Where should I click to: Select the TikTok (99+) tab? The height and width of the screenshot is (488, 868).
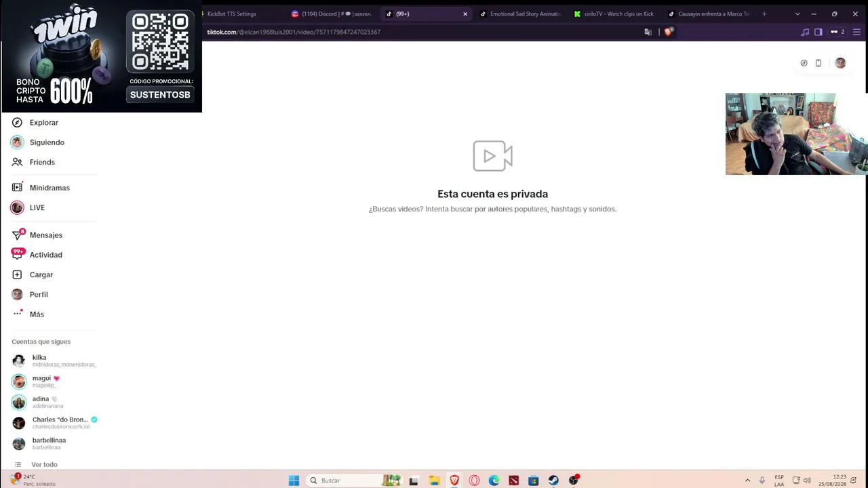427,14
